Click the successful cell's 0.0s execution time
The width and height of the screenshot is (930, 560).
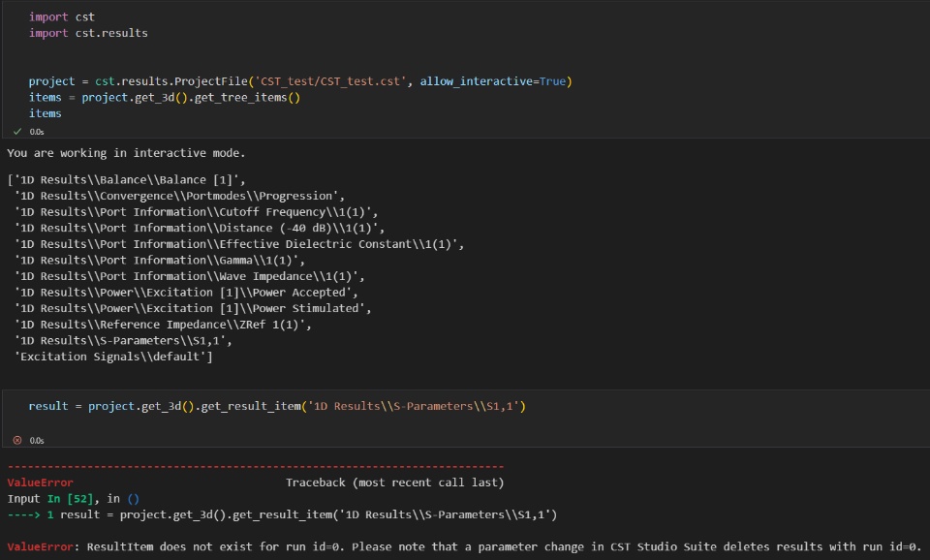pos(37,131)
